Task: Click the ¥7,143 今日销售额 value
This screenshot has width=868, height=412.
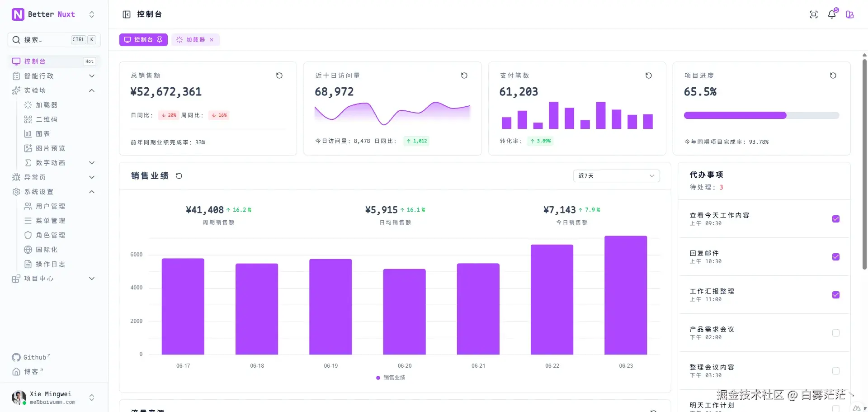Action: coord(560,210)
